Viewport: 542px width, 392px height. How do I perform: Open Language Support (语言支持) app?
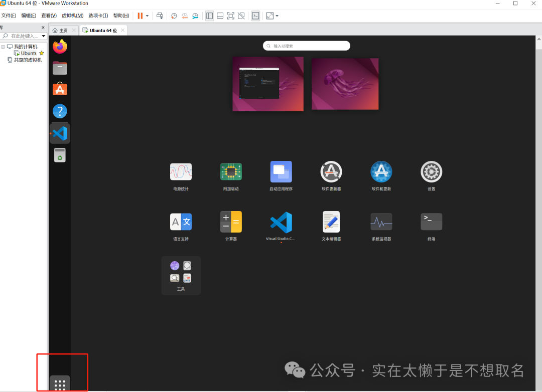point(181,222)
